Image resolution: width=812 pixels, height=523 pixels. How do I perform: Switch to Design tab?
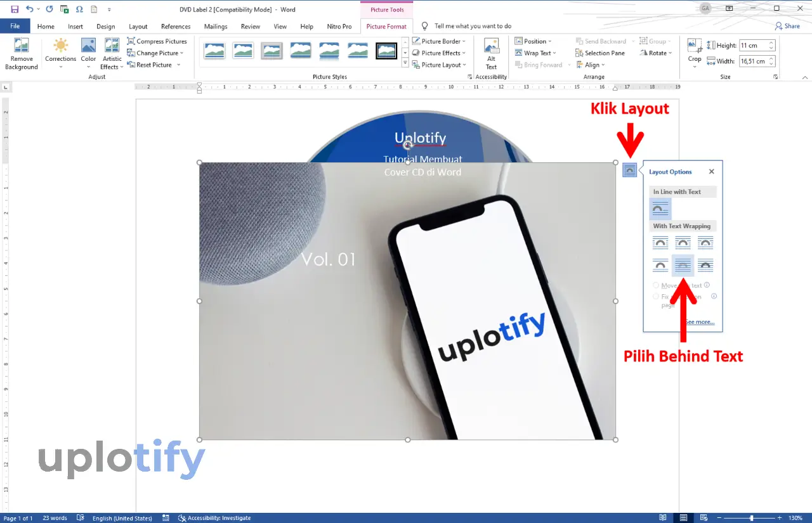pyautogui.click(x=106, y=27)
